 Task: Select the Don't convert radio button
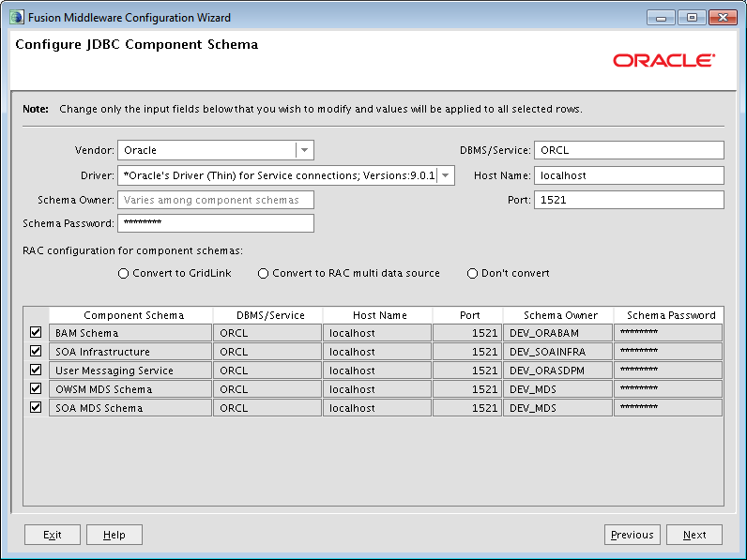click(472, 273)
